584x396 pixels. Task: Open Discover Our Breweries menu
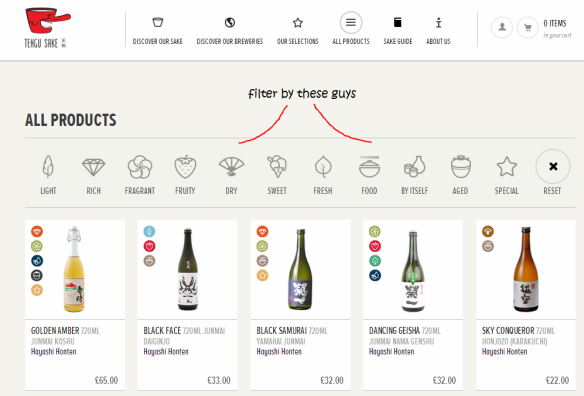point(230,31)
